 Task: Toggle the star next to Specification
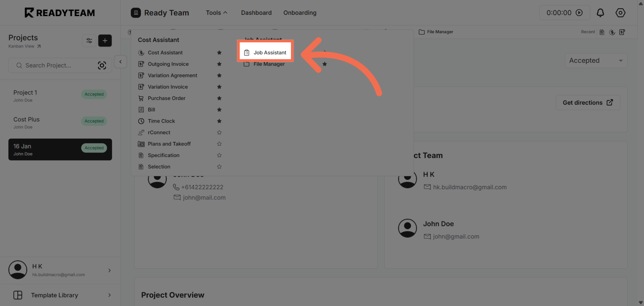pos(219,155)
